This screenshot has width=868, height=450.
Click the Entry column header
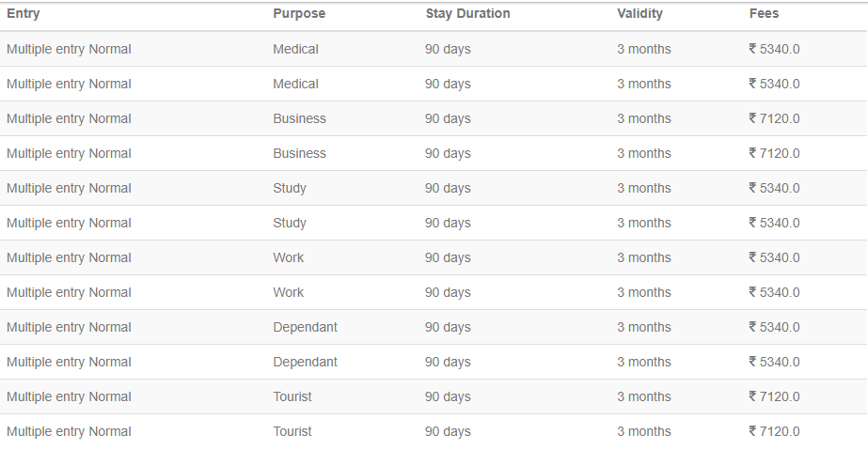(x=24, y=14)
